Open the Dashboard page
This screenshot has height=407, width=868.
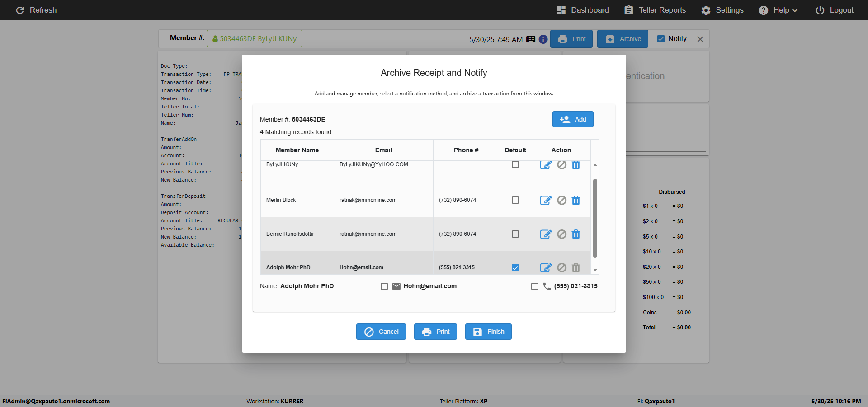tap(583, 10)
